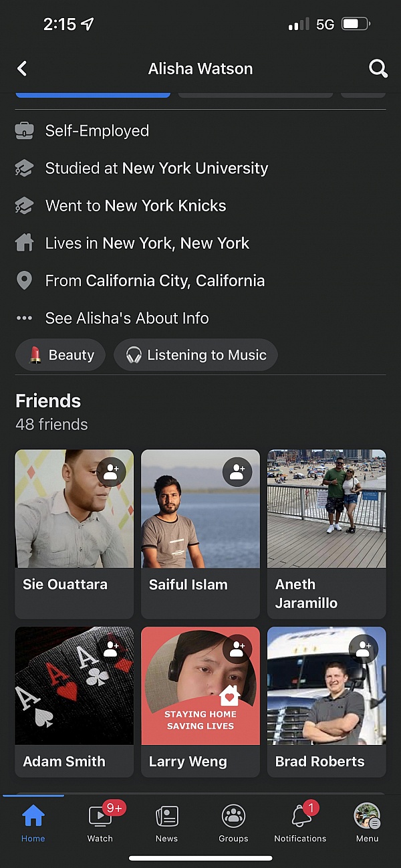The image size is (401, 868).
Task: Open Aneth Jaramillo's profile photo
Action: tap(327, 508)
